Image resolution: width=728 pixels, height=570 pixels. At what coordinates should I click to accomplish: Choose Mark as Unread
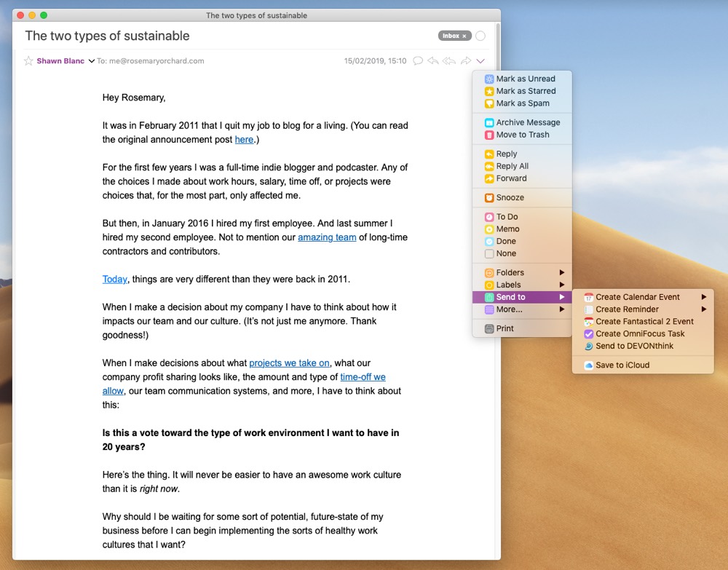click(522, 79)
